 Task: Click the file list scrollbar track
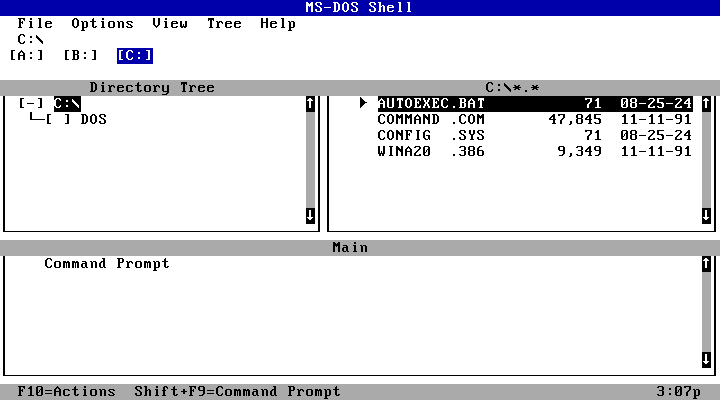(x=706, y=160)
